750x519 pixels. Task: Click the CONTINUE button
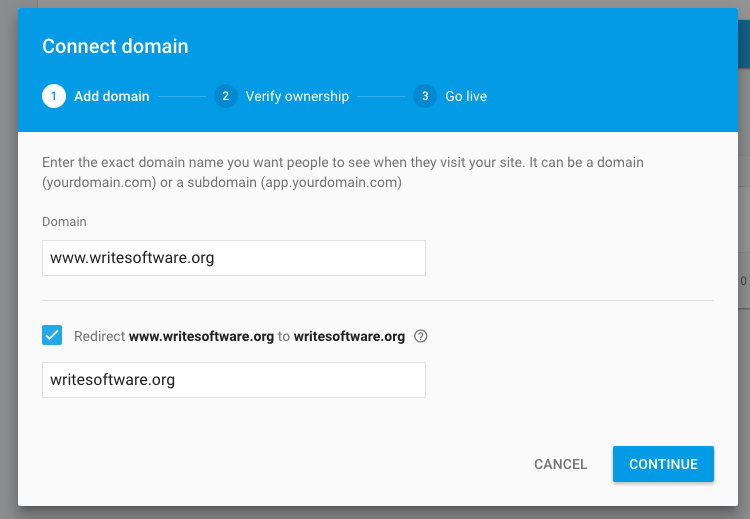pyautogui.click(x=663, y=464)
